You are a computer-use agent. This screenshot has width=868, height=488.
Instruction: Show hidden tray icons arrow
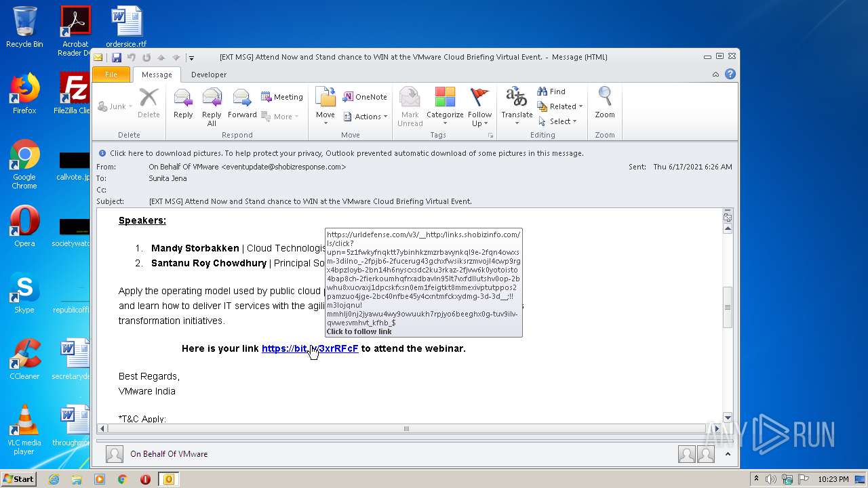(756, 479)
